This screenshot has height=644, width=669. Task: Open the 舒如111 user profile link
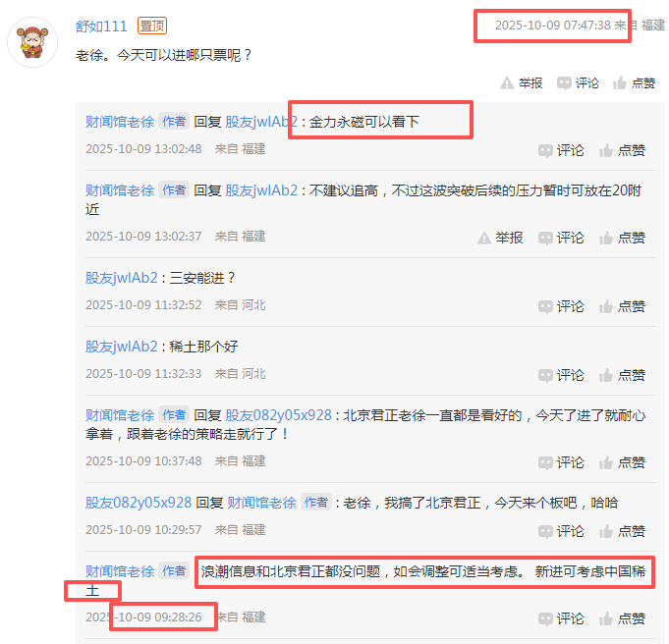pos(101,27)
